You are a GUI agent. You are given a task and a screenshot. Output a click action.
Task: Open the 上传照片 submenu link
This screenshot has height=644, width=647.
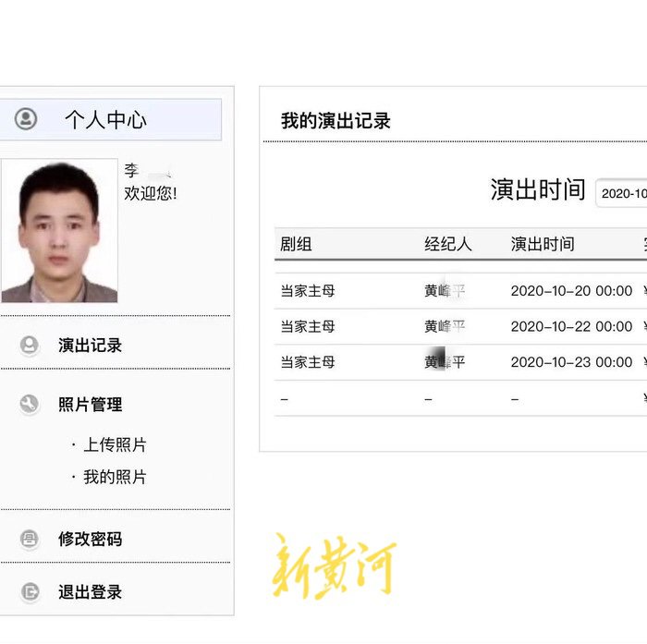click(115, 444)
